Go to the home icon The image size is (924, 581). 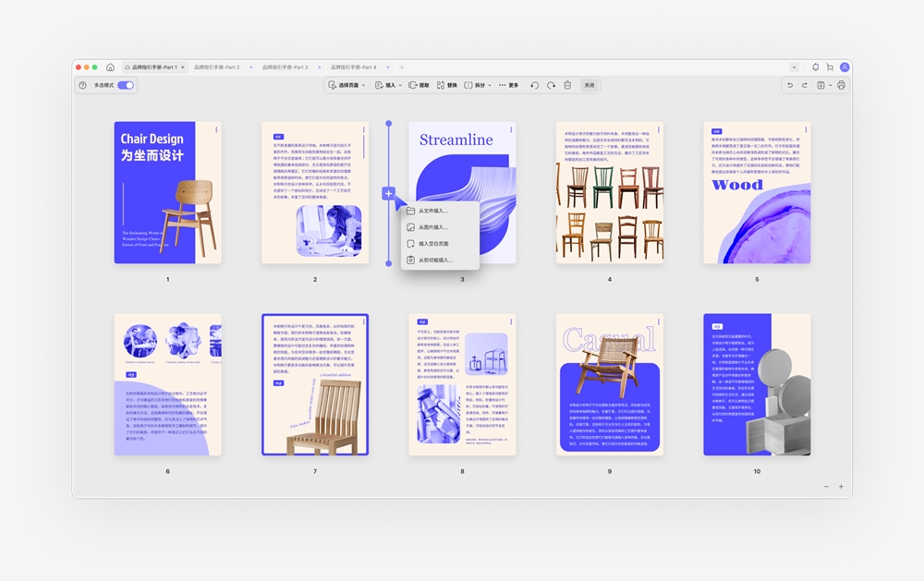[x=110, y=67]
